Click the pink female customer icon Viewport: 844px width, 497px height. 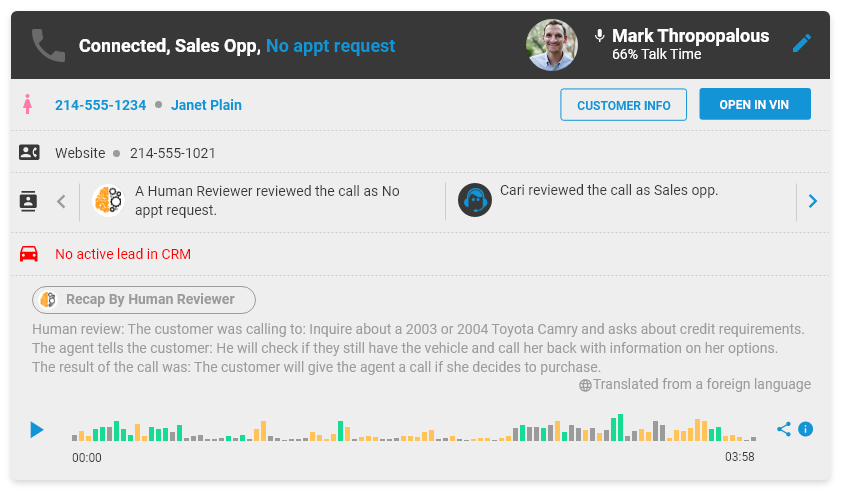(x=27, y=104)
